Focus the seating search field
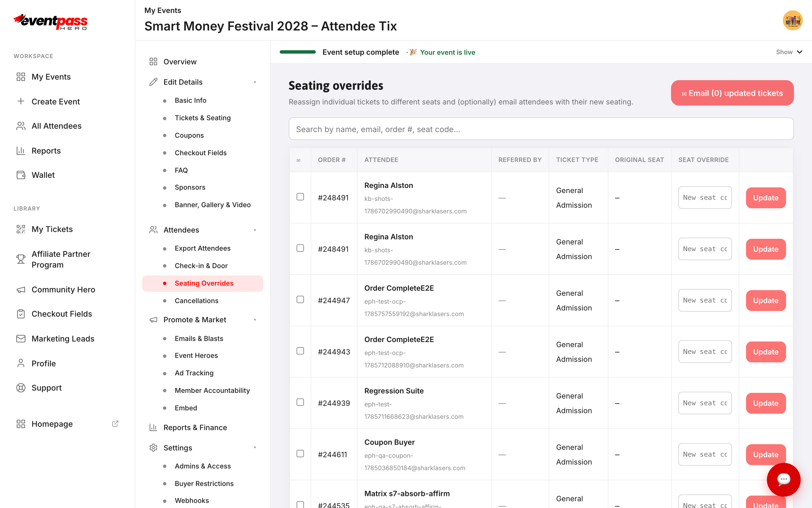The width and height of the screenshot is (812, 508). [541, 129]
